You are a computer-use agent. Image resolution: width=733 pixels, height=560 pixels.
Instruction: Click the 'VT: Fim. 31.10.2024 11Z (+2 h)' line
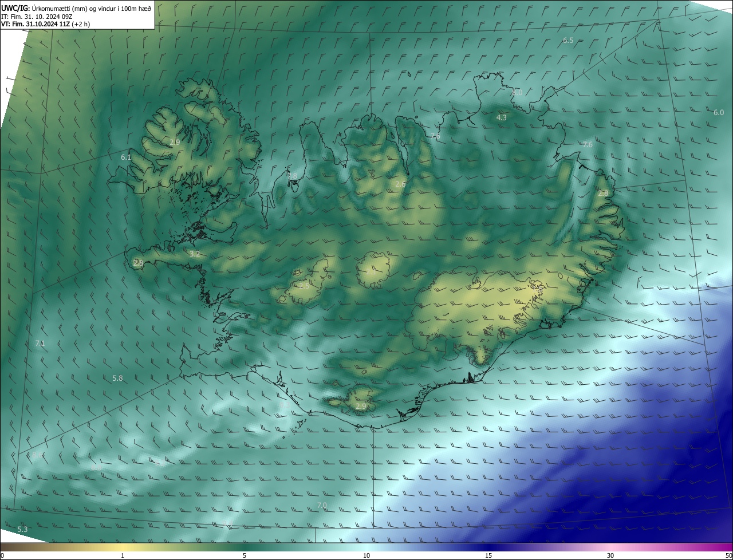[45, 24]
